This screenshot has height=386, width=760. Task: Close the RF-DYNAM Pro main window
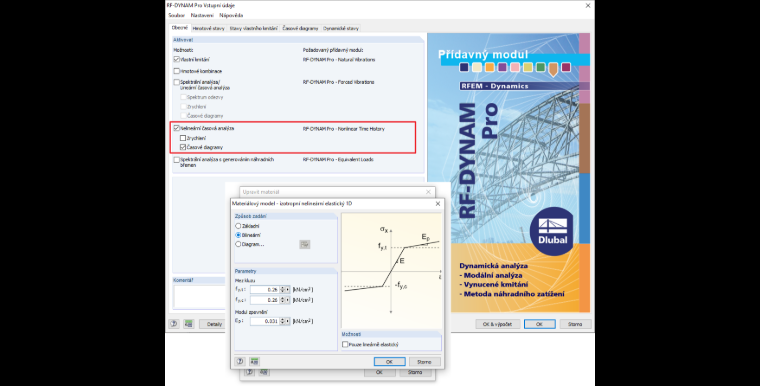click(587, 5)
